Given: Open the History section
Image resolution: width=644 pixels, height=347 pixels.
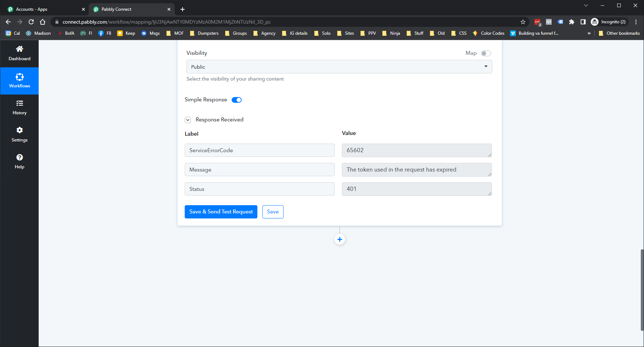Looking at the screenshot, I should (x=19, y=107).
